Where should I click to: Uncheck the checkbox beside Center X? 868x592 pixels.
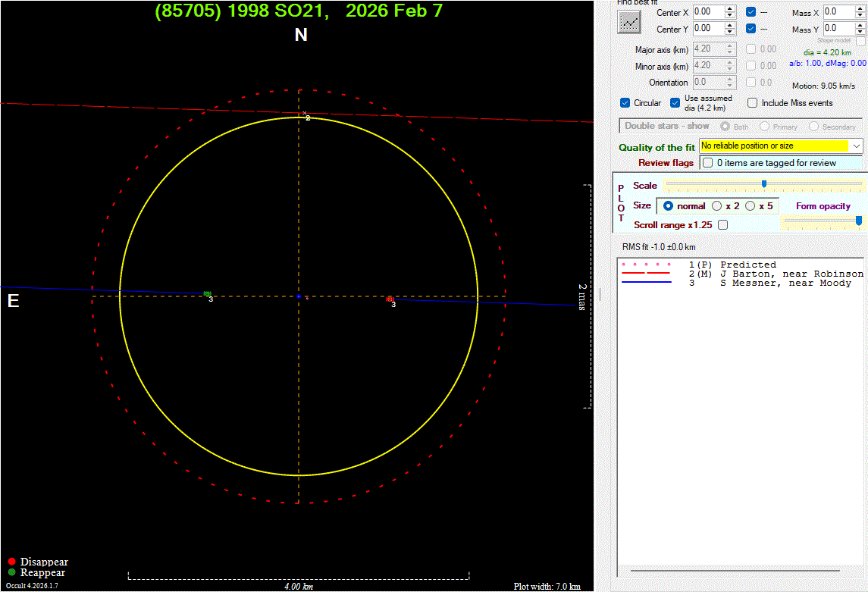point(750,12)
